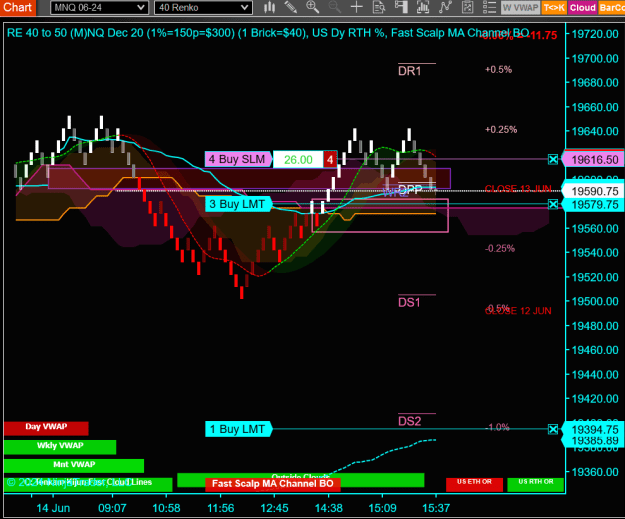Screen dimensions: 625x519
Task: Click the CLOSE 13 JUN label
Action: (x=519, y=189)
